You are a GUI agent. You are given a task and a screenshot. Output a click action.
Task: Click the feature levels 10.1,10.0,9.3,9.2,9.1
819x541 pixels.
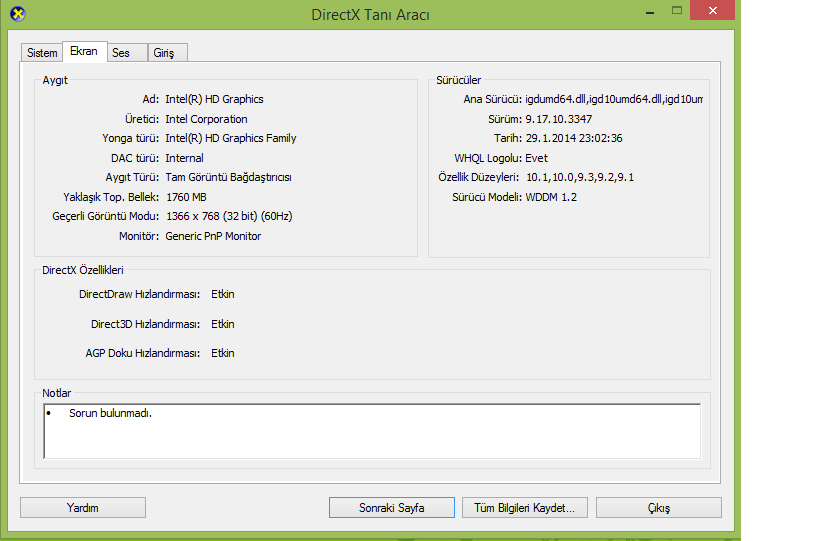tap(580, 178)
